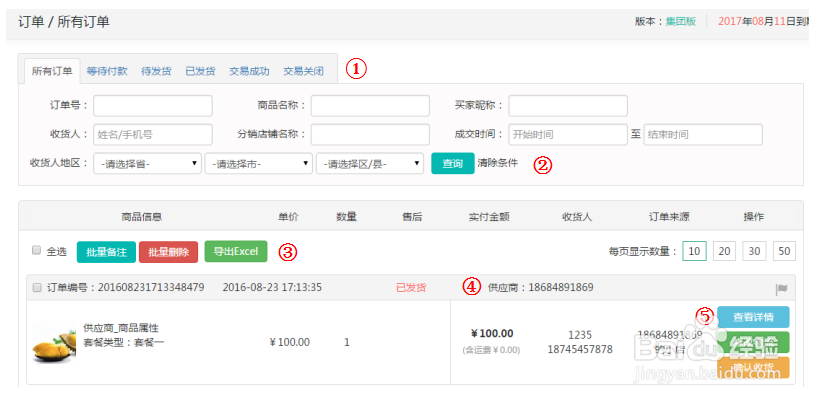Switch to the 所有订单 tab
Image resolution: width=827 pixels, height=402 pixels.
click(x=52, y=71)
